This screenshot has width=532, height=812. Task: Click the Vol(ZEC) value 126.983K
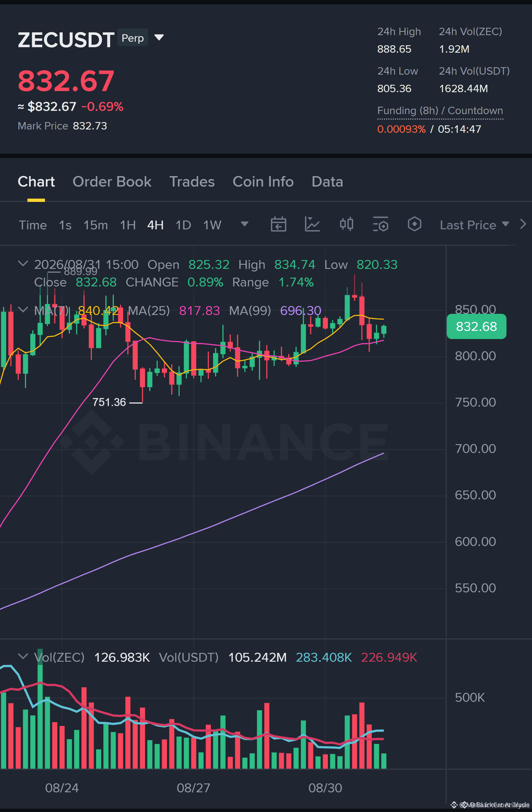tap(122, 658)
